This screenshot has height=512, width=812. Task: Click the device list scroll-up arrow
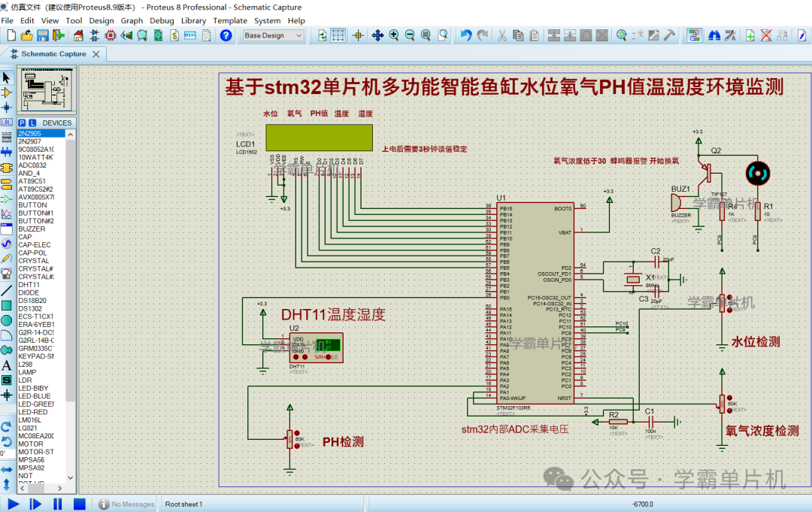click(x=71, y=134)
